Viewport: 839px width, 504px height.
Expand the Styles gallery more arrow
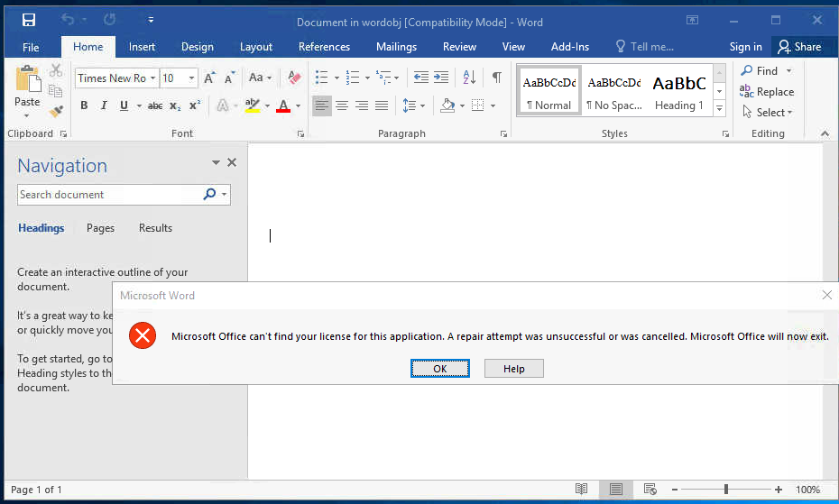(x=719, y=109)
